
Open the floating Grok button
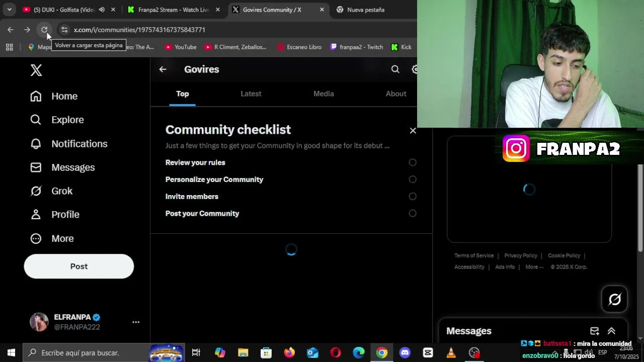tap(615, 299)
